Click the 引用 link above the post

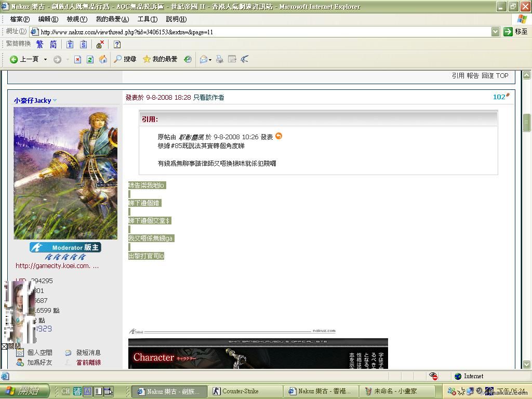458,76
